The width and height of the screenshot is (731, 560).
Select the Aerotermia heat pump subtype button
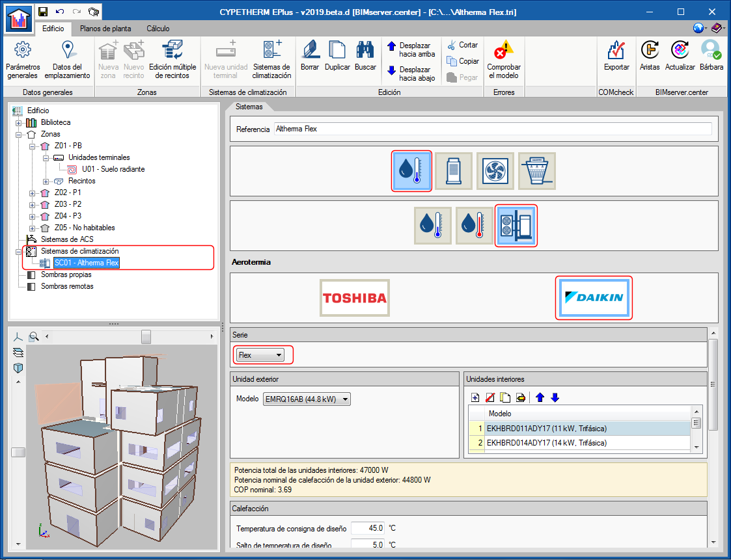point(516,226)
